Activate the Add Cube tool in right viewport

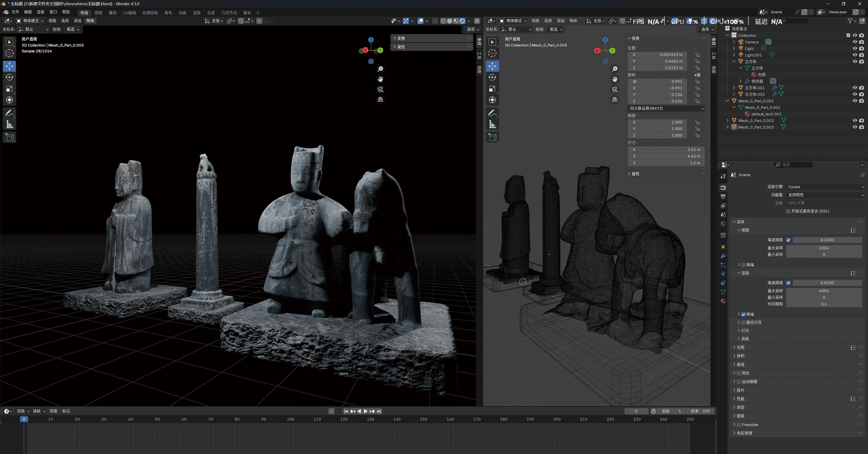pyautogui.click(x=492, y=137)
